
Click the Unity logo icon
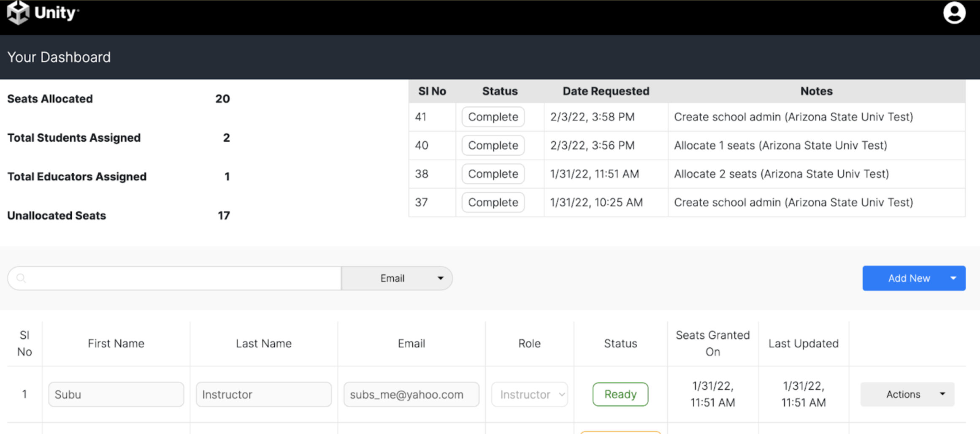[18, 13]
